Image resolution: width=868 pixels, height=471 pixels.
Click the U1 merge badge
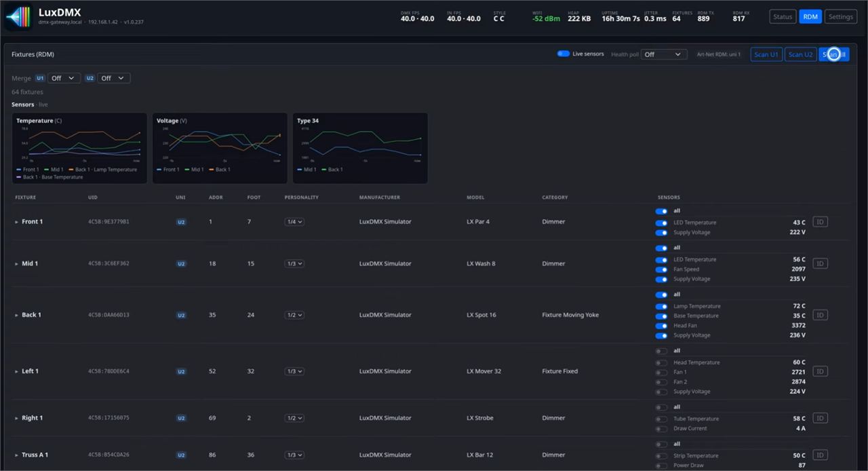pyautogui.click(x=40, y=78)
